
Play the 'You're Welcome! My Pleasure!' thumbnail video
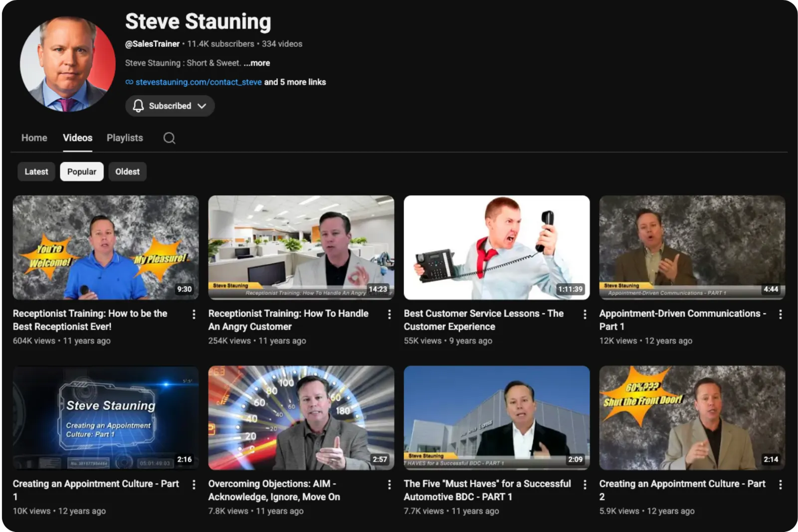coord(106,247)
